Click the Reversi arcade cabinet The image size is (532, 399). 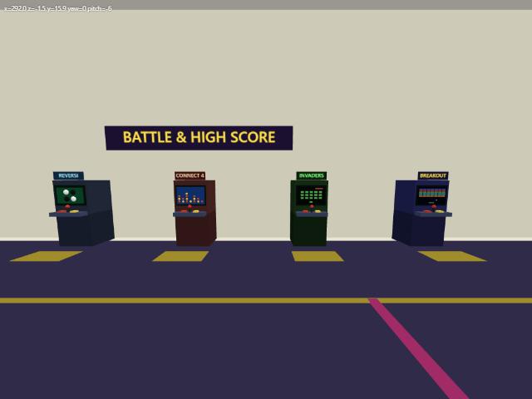81,209
